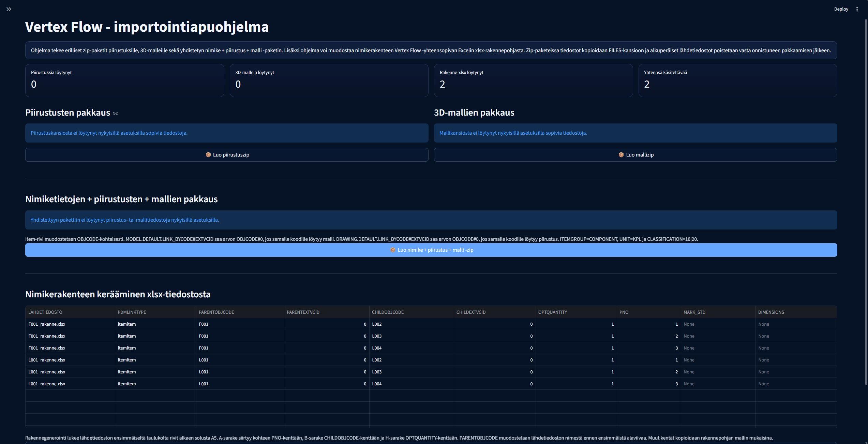The width and height of the screenshot is (868, 444).
Task: Click Luo nimike + piirustus + malli -zip
Action: (x=431, y=250)
